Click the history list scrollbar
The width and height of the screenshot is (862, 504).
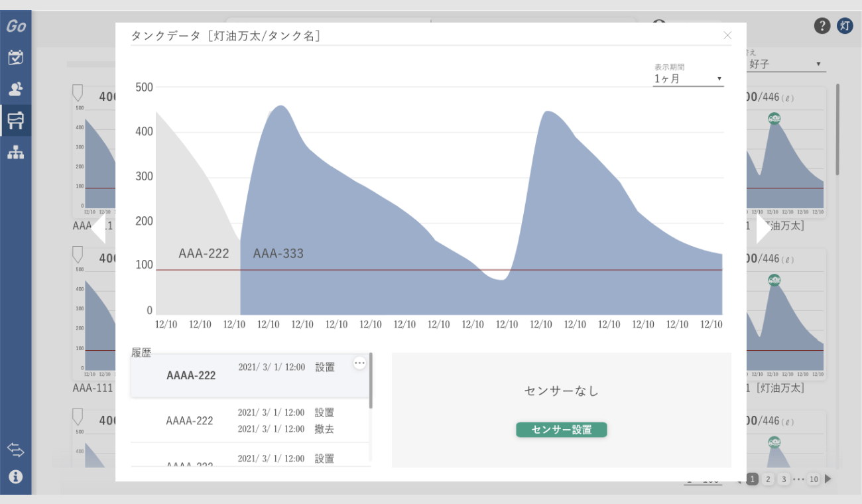click(371, 381)
